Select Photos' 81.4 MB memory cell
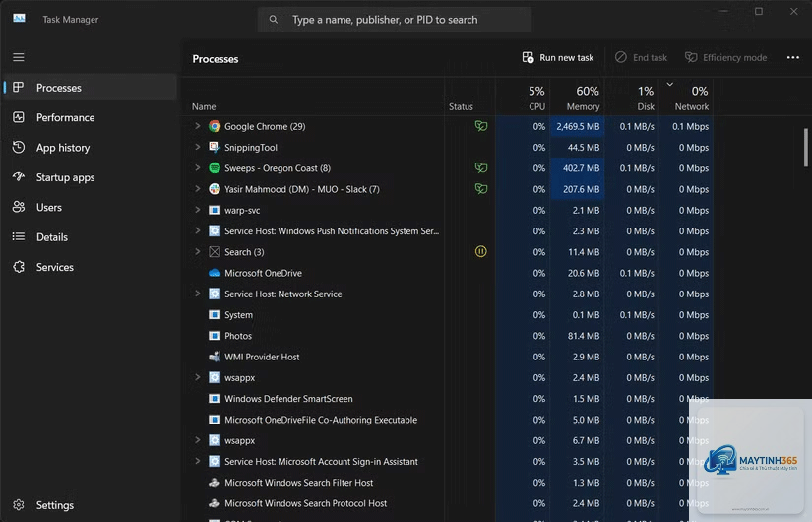The width and height of the screenshot is (812, 522). [x=577, y=336]
